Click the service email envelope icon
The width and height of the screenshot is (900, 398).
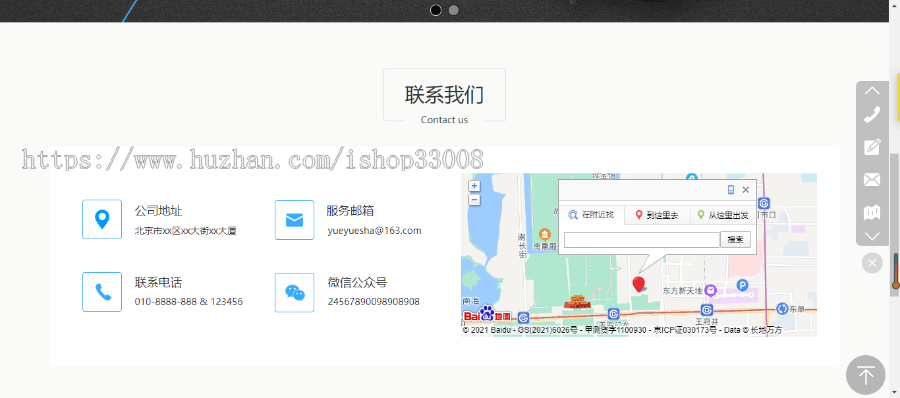click(294, 220)
